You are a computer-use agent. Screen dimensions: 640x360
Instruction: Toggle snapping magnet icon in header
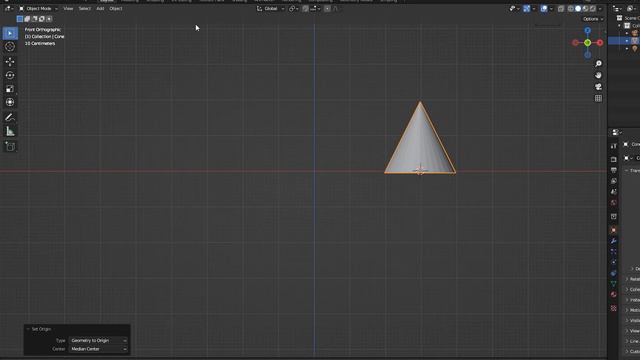coord(305,9)
